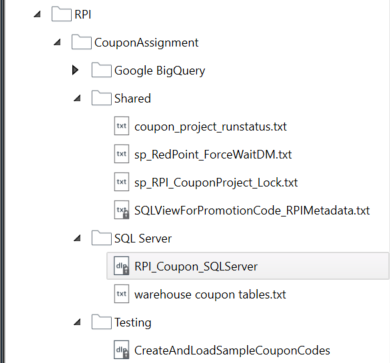Select sp_RPI_CouponProject_Lock.txt file
The height and width of the screenshot is (363, 390).
point(216,183)
